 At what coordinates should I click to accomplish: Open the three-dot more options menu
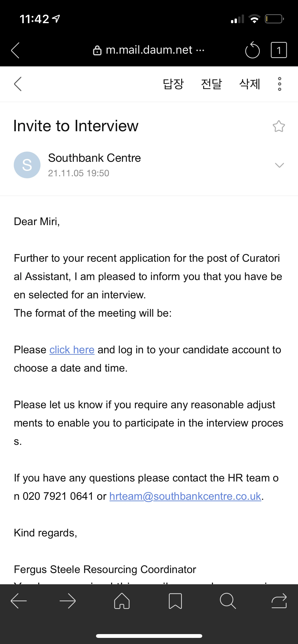[x=279, y=84]
